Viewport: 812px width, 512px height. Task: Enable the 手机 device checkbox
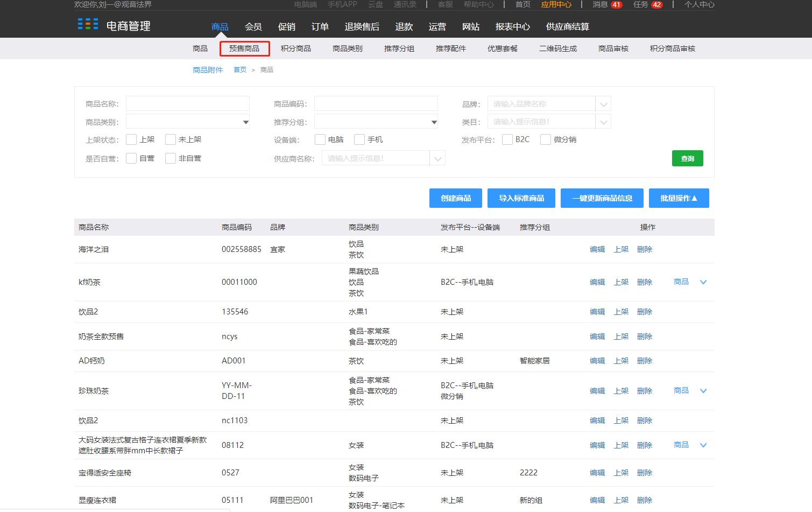(x=359, y=139)
